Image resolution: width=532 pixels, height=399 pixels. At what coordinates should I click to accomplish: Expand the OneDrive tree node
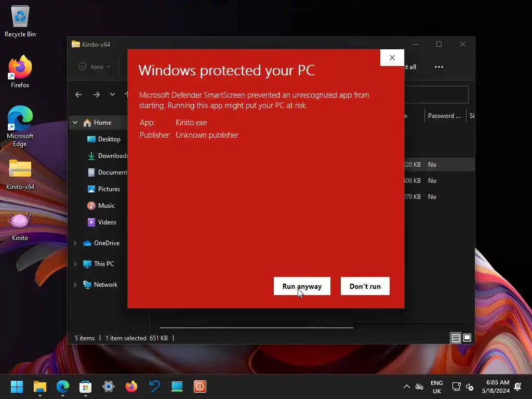point(75,243)
